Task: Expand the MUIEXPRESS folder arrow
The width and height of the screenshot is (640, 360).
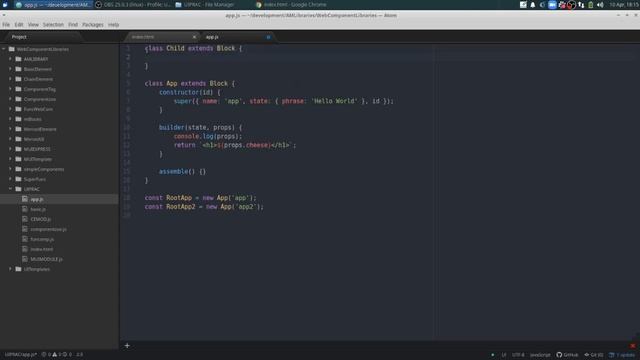Action: (x=10, y=149)
